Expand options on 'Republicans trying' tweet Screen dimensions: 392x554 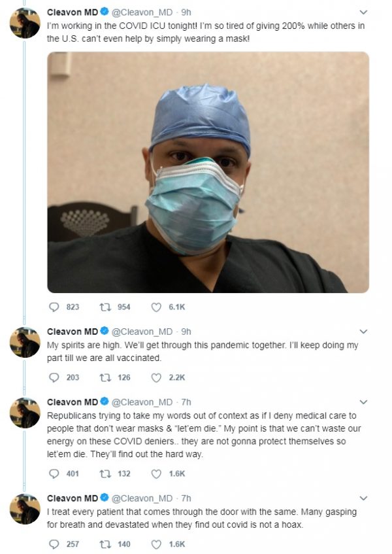click(x=363, y=402)
